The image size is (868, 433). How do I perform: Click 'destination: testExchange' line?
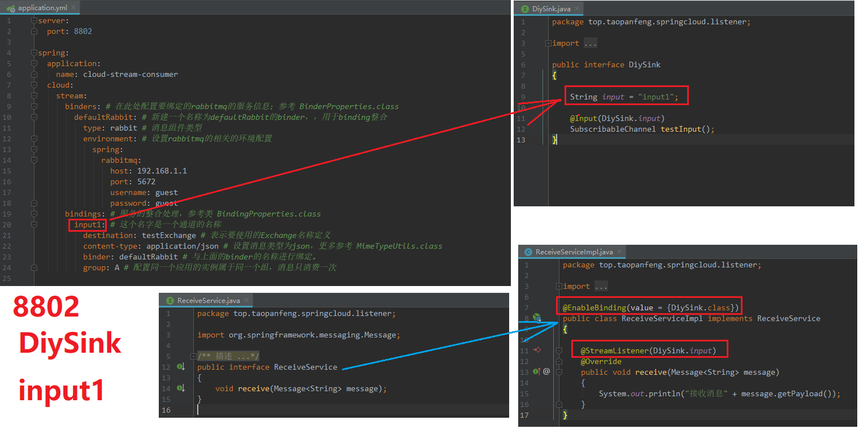(x=140, y=236)
